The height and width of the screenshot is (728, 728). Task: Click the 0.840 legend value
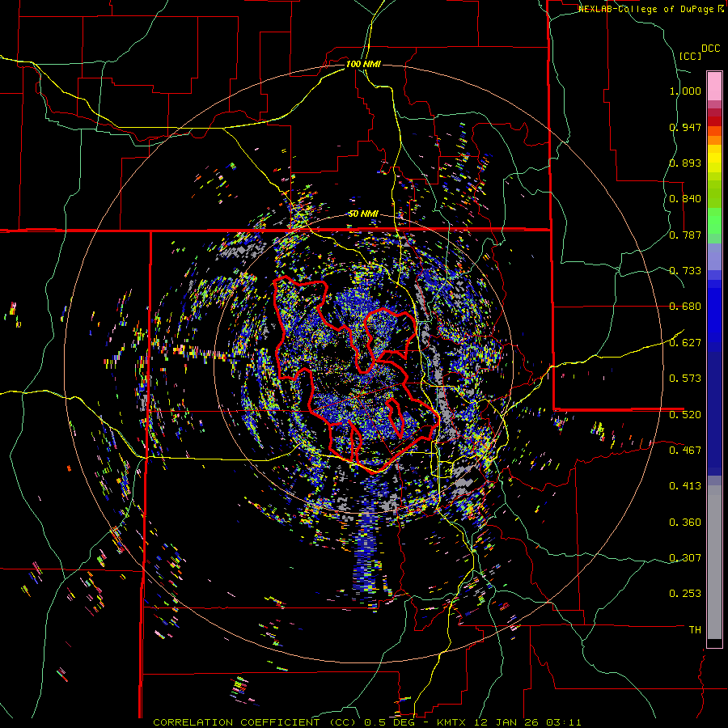(685, 199)
